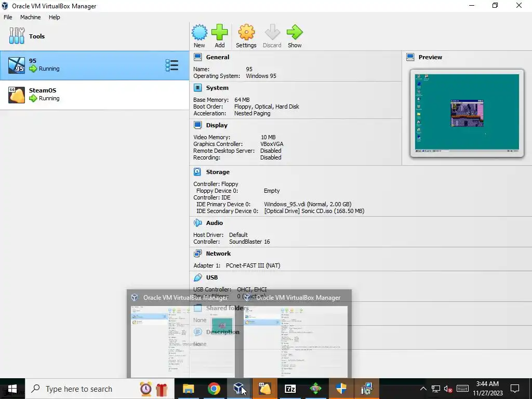The height and width of the screenshot is (399, 532).
Task: Click the Base Memory 64 MB value
Action: (x=242, y=100)
